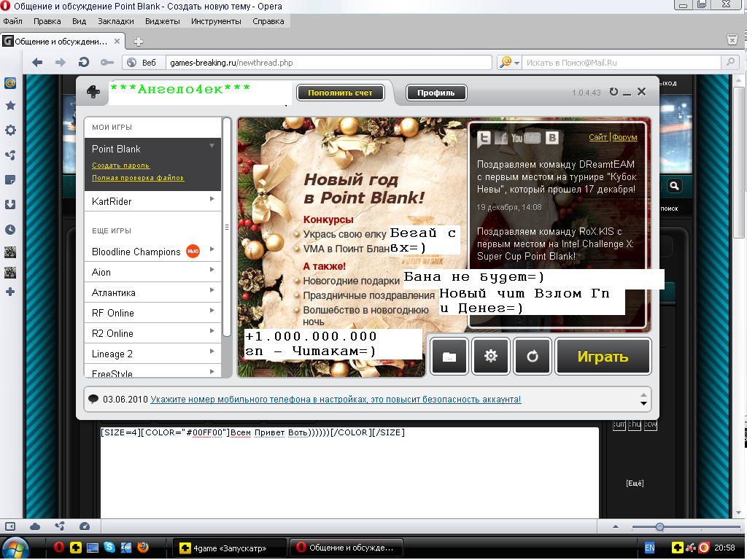Open the History clock panel in sidebar
This screenshot has height=560, width=747.
10,230
